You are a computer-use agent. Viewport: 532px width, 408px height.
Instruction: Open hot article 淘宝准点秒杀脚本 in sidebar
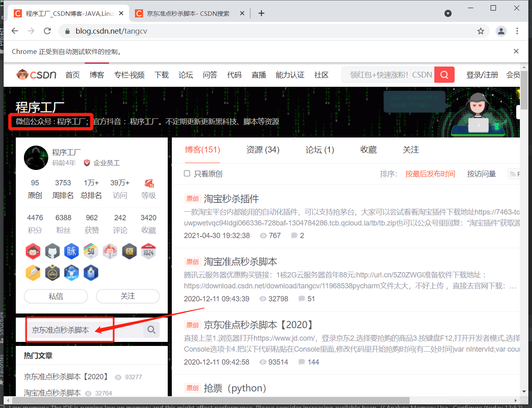pyautogui.click(x=52, y=393)
